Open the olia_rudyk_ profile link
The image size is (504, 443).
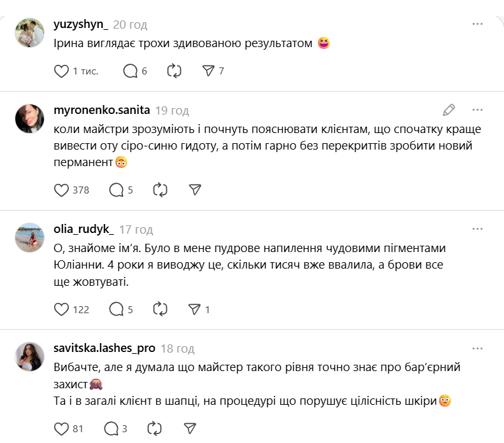coord(84,229)
